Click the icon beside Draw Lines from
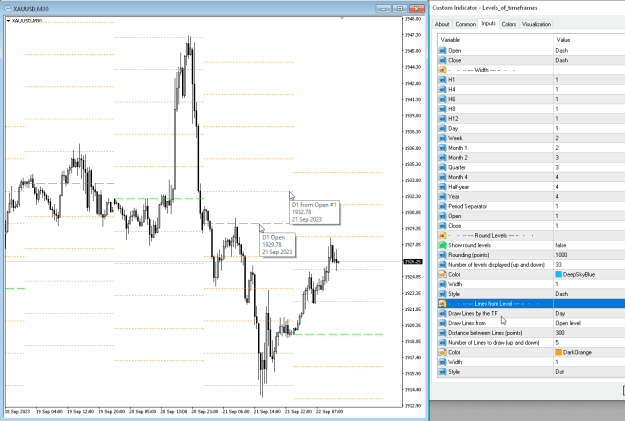 442,323
